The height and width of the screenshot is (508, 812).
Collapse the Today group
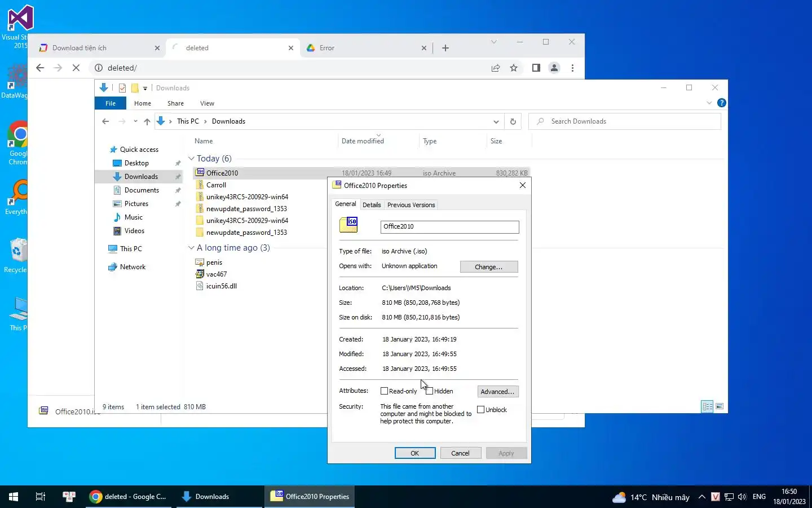[x=191, y=159]
